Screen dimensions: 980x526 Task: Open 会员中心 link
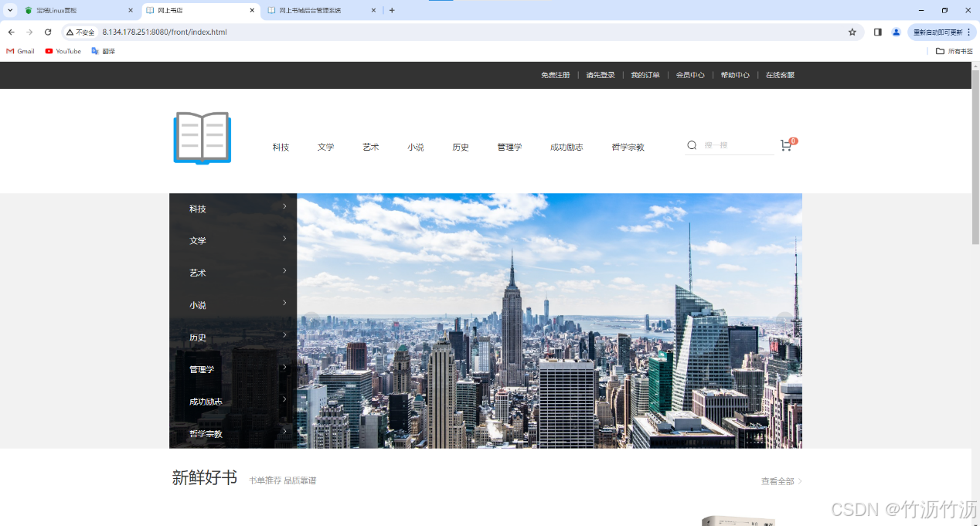click(x=690, y=75)
